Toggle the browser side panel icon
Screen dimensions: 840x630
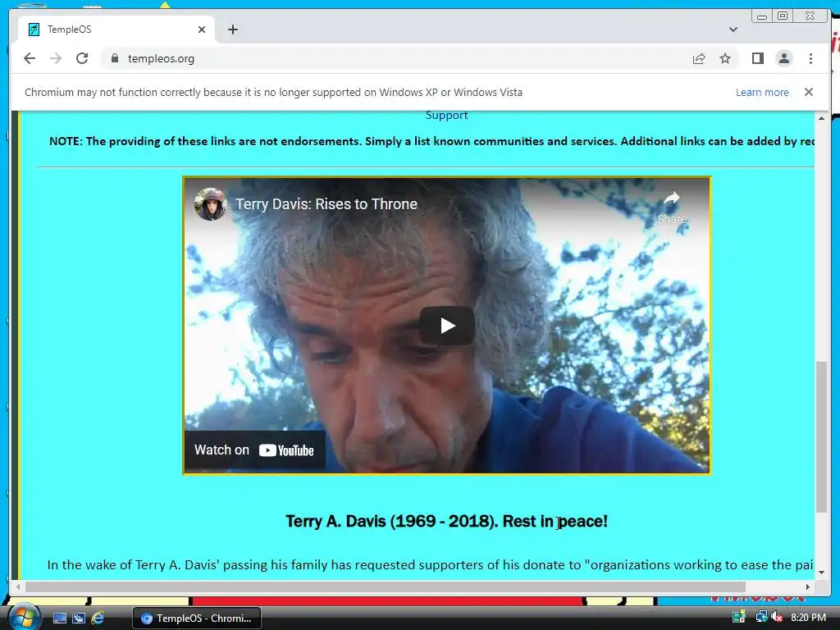[x=757, y=58]
